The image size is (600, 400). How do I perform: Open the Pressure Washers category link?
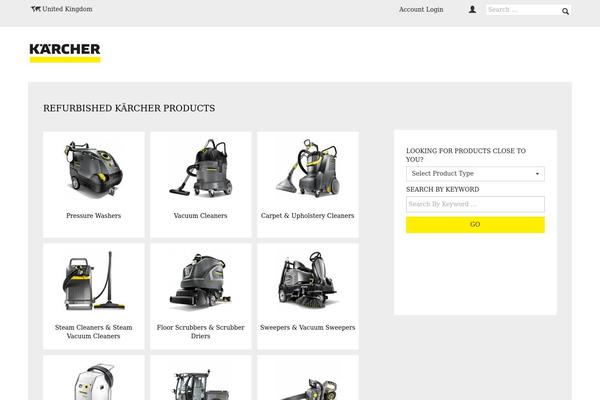pos(94,216)
